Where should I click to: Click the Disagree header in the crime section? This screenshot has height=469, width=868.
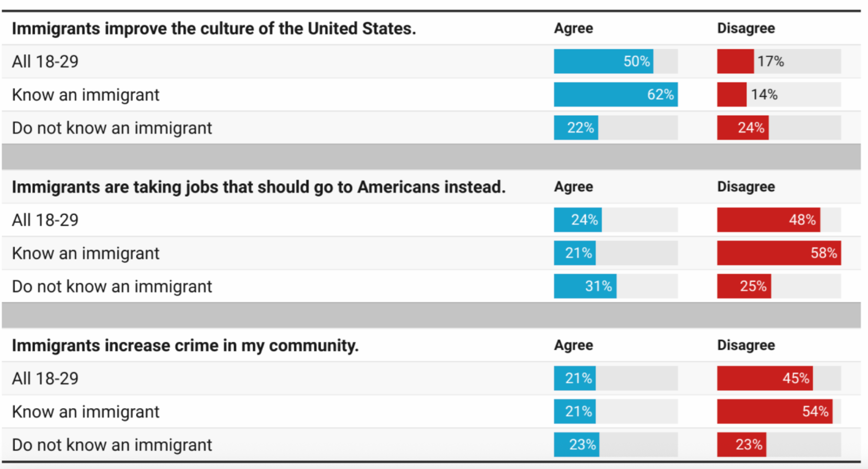746,345
